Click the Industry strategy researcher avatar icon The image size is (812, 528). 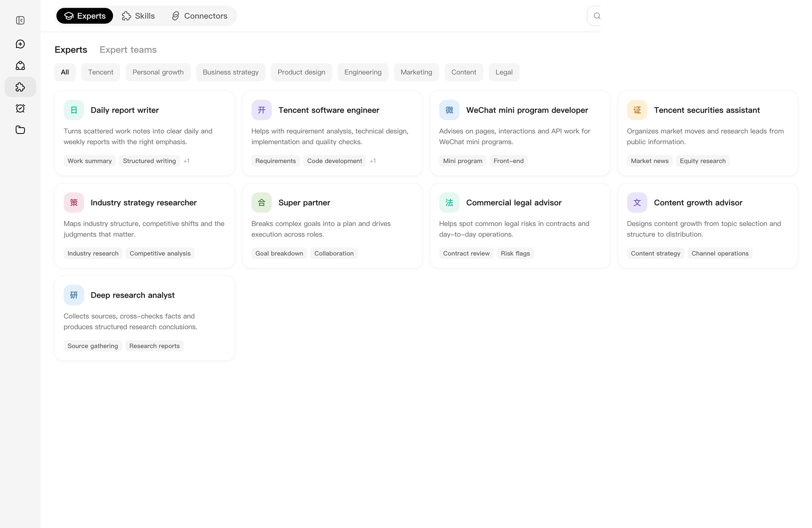(x=74, y=203)
